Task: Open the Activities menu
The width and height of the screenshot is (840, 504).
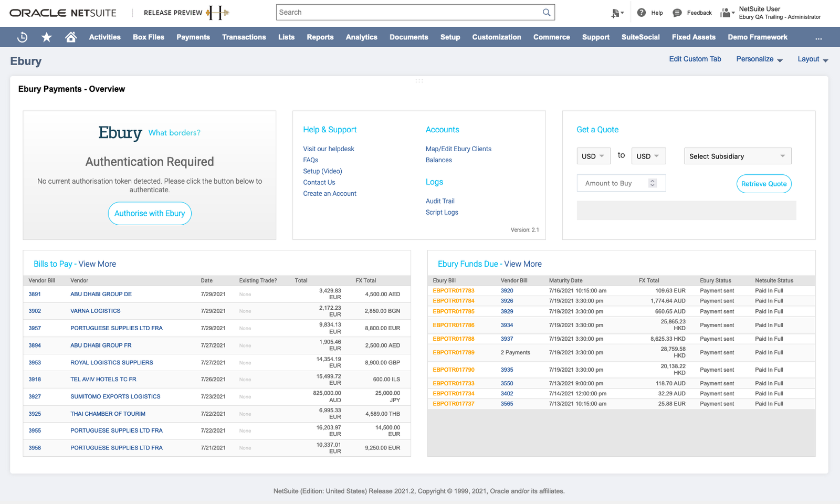Action: pyautogui.click(x=105, y=37)
